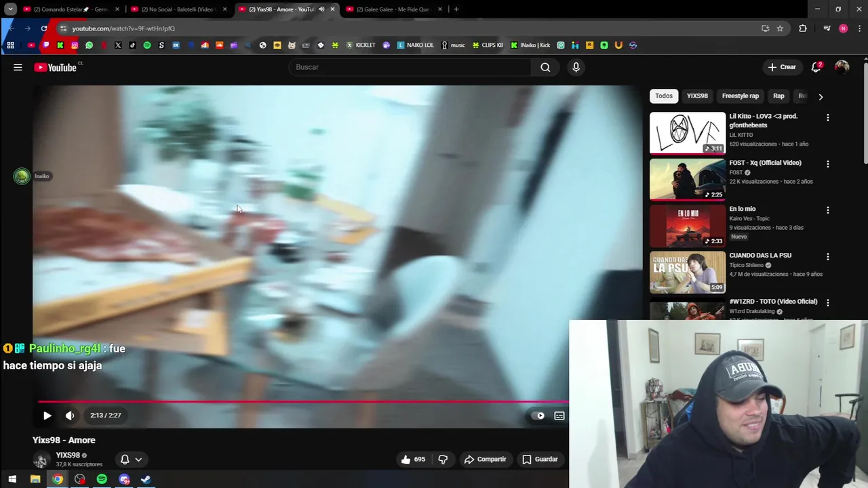868x488 pixels.
Task: Go to the YouTube home logo
Action: (56, 67)
